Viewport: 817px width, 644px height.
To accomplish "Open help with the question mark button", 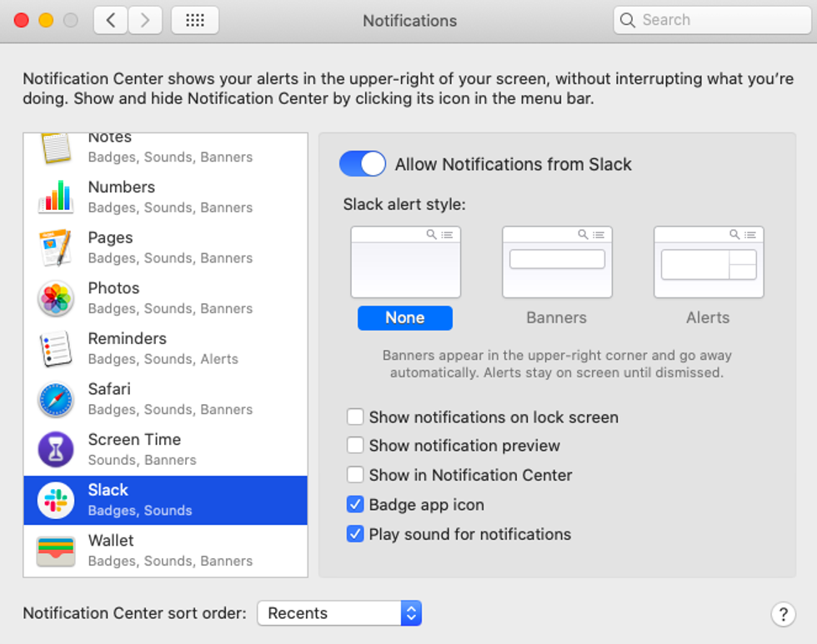I will 784,614.
